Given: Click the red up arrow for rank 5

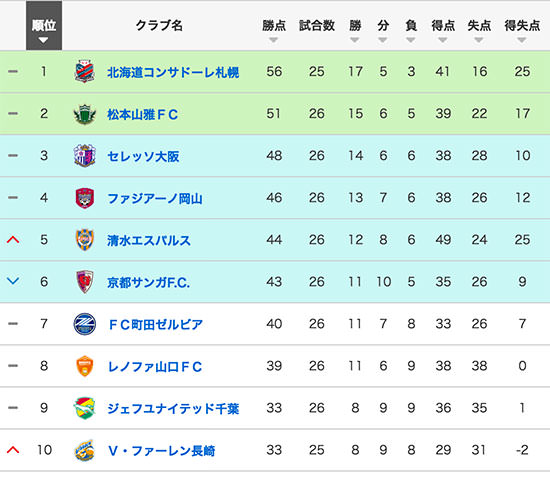Looking at the screenshot, I should pyautogui.click(x=13, y=240).
